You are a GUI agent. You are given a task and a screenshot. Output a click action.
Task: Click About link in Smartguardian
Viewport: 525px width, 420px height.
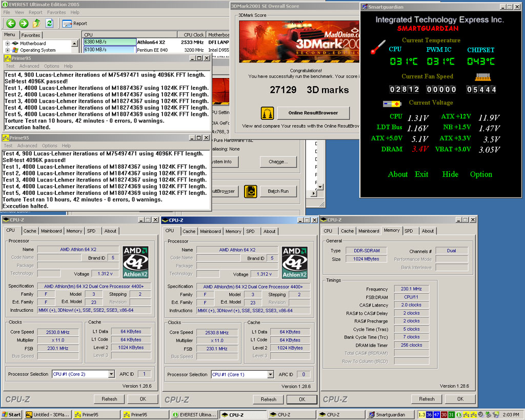point(398,174)
